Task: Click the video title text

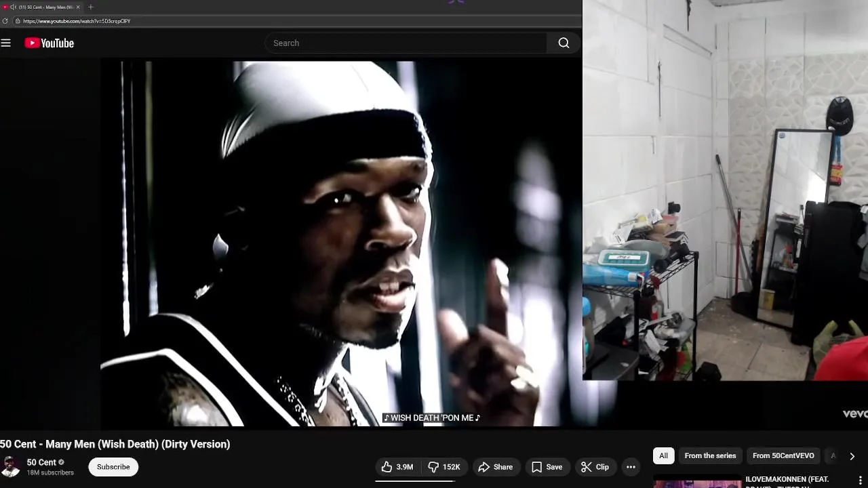Action: 115,444
